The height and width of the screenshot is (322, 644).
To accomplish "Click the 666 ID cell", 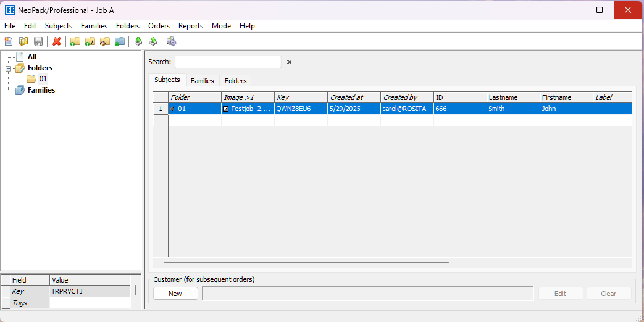I will pyautogui.click(x=460, y=109).
